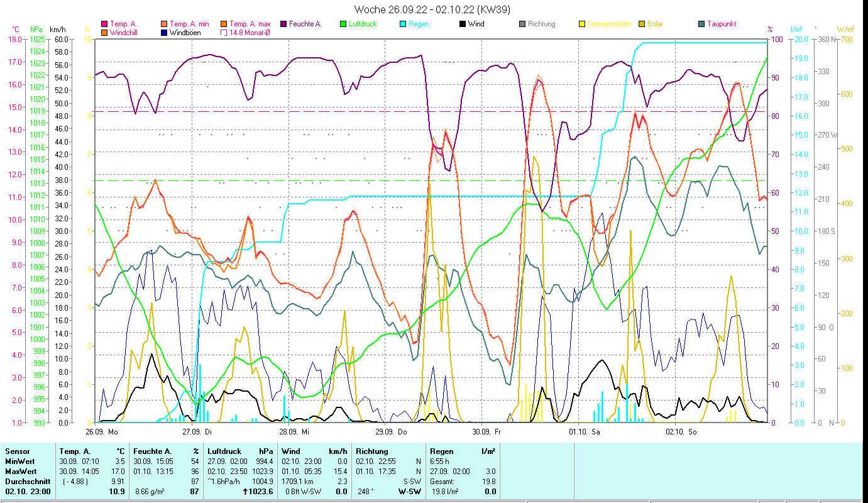Click the current temperature value 10.9
Screen dimensions: 868x503
click(x=117, y=492)
